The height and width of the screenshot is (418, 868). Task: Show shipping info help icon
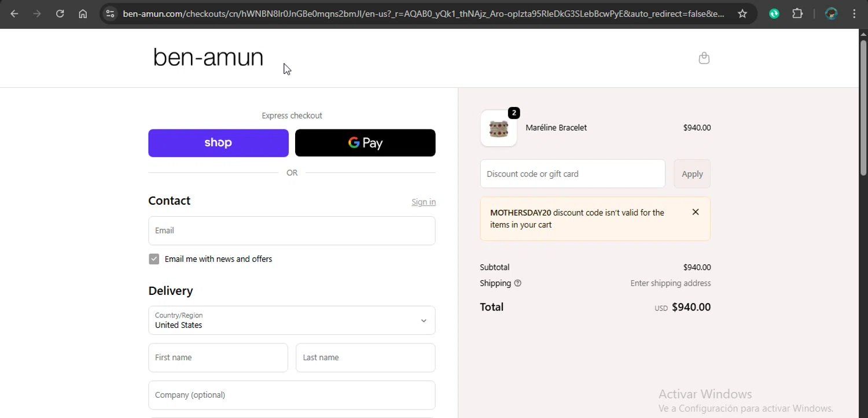click(x=518, y=283)
